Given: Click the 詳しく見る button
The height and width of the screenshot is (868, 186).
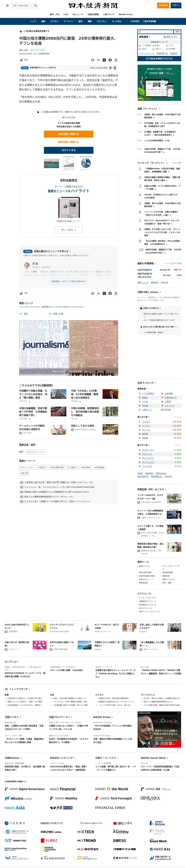Looking at the screenshot, I should (69, 230).
